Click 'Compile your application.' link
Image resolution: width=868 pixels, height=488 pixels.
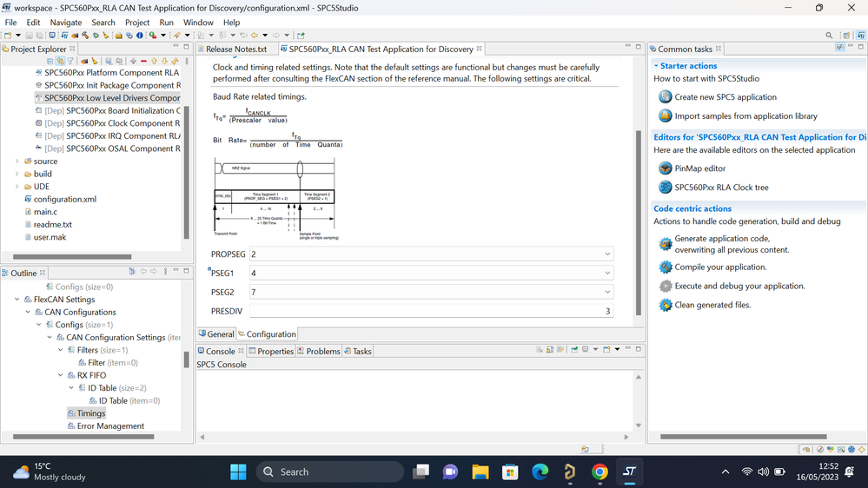tap(720, 267)
